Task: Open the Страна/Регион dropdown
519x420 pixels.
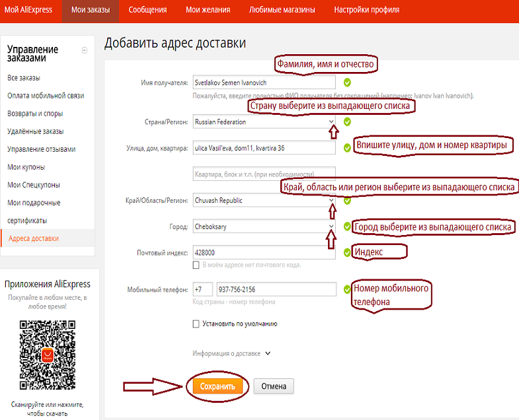Action: pos(264,122)
